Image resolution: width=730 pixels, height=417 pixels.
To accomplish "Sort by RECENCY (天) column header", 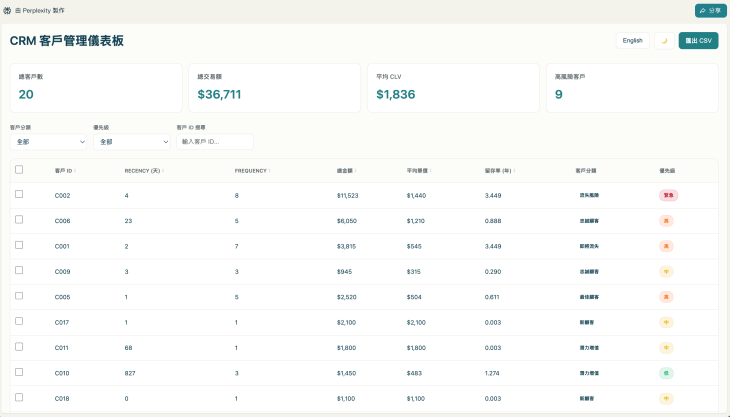I will 143,171.
